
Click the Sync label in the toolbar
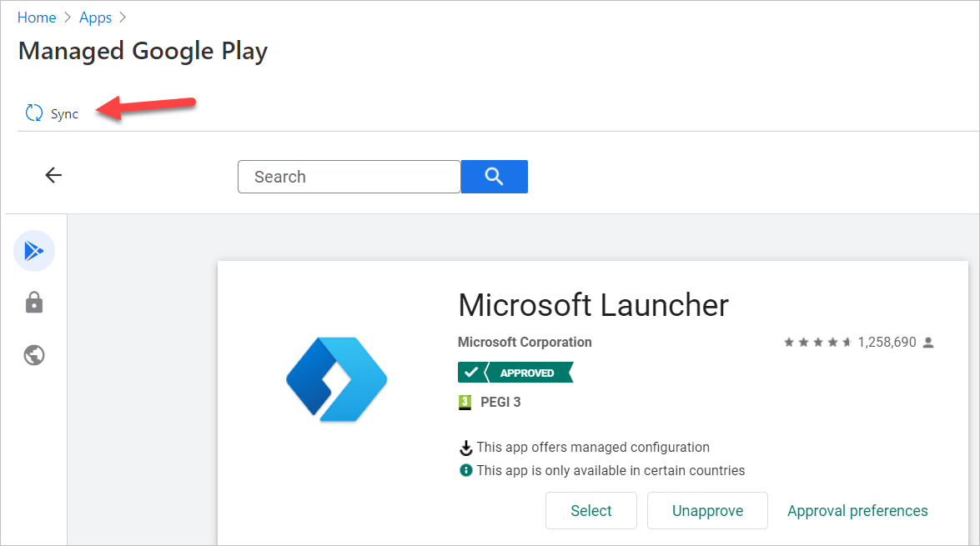[x=64, y=113]
